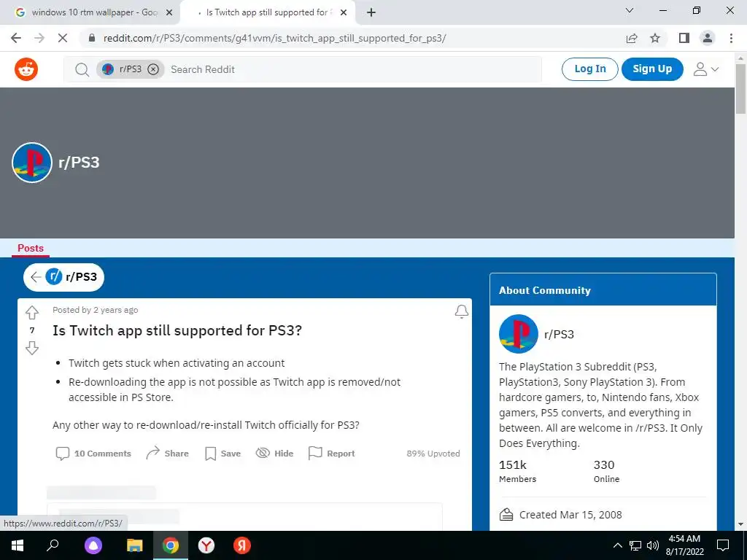Click the search magnifier icon in Reddit bar
This screenshot has width=747, height=560.
coord(82,69)
